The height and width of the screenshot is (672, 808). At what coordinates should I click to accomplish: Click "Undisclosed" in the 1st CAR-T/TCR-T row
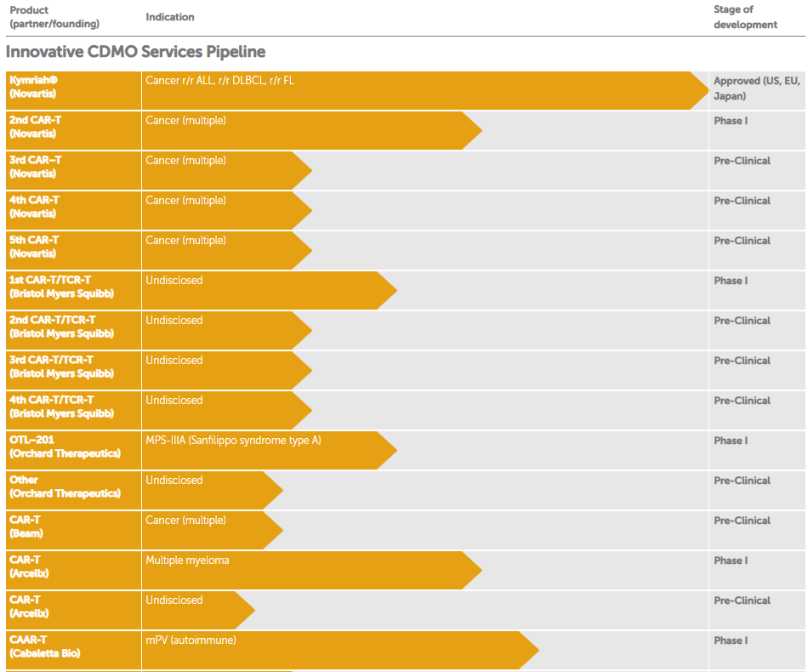coord(174,281)
